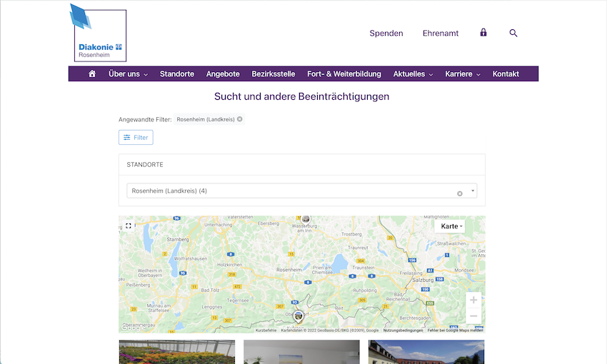Open the Angebote menu item

pos(223,74)
